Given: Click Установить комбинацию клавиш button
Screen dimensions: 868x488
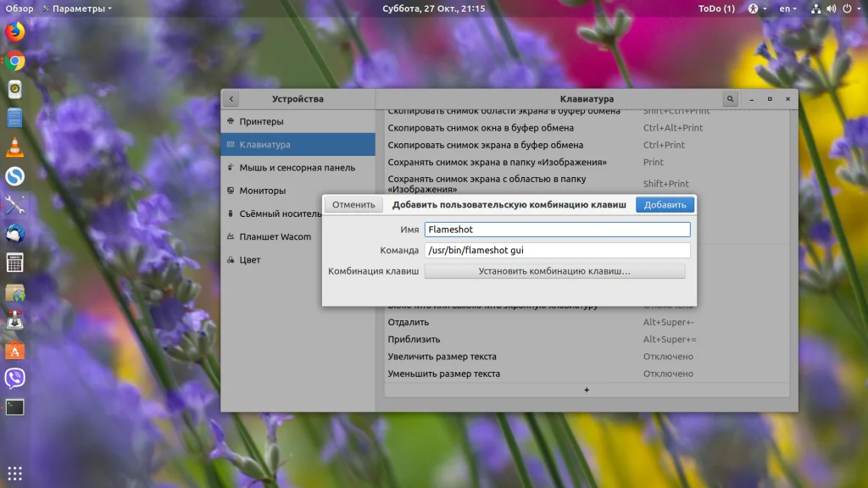Looking at the screenshot, I should point(554,271).
